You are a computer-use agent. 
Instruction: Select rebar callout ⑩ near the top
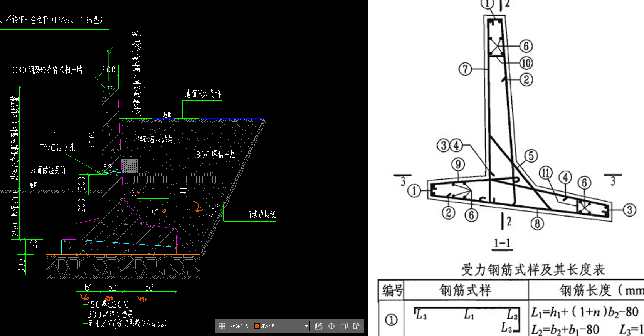point(526,63)
